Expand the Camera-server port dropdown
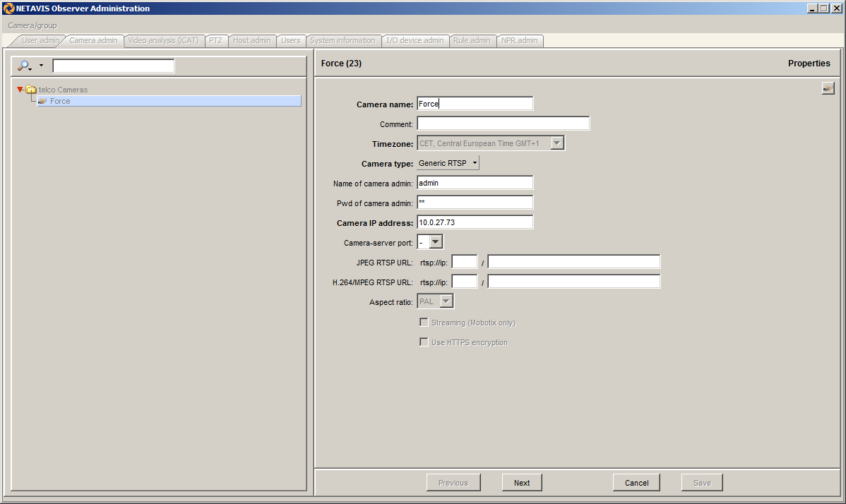This screenshot has height=504, width=846. coord(436,242)
